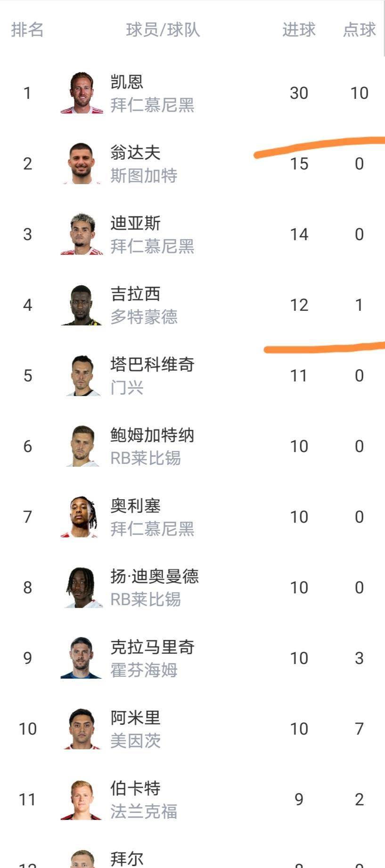385x868 pixels.
Task: Open 克拉马里奇 player name
Action: tap(152, 647)
